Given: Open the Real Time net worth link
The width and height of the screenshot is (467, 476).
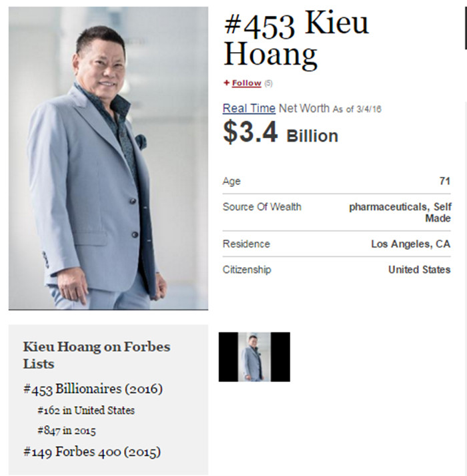Looking at the screenshot, I should [x=249, y=108].
